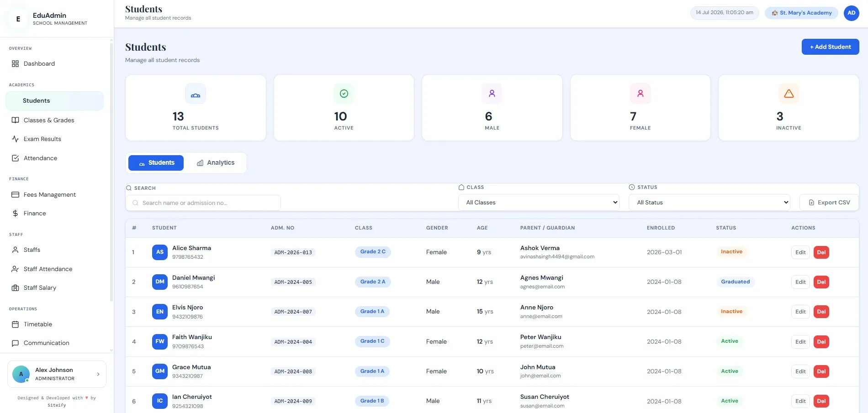Click the Grade 1 B class badge
Viewport: 868px width, 413px height.
[372, 401]
